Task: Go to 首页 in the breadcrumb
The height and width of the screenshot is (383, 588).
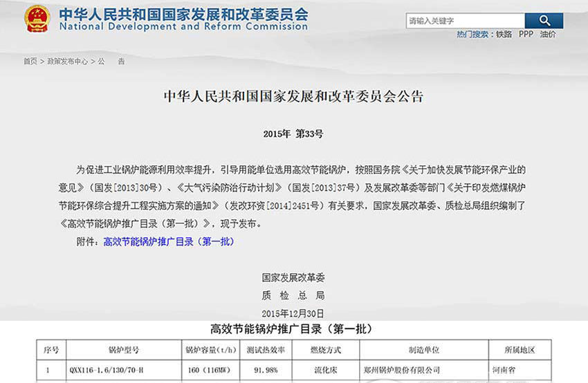Action: coord(30,62)
